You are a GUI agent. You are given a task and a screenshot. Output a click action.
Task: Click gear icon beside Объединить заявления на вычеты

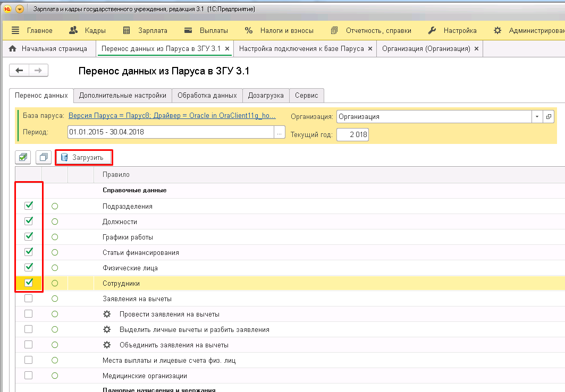click(x=107, y=345)
